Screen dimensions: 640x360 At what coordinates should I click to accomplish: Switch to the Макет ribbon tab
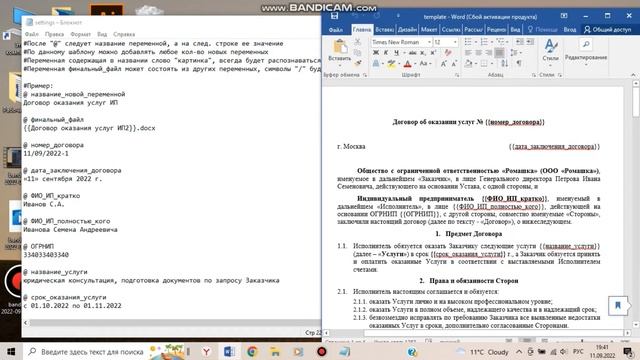coord(429,30)
